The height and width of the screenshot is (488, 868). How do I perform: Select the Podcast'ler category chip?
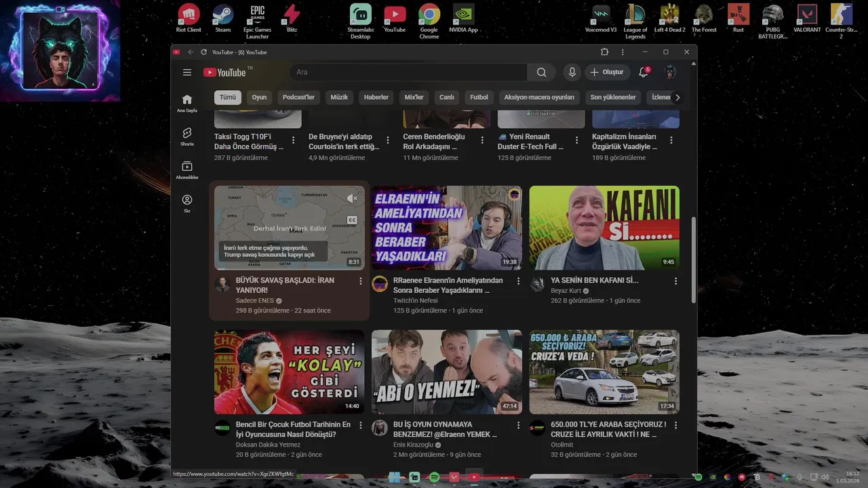click(x=298, y=97)
